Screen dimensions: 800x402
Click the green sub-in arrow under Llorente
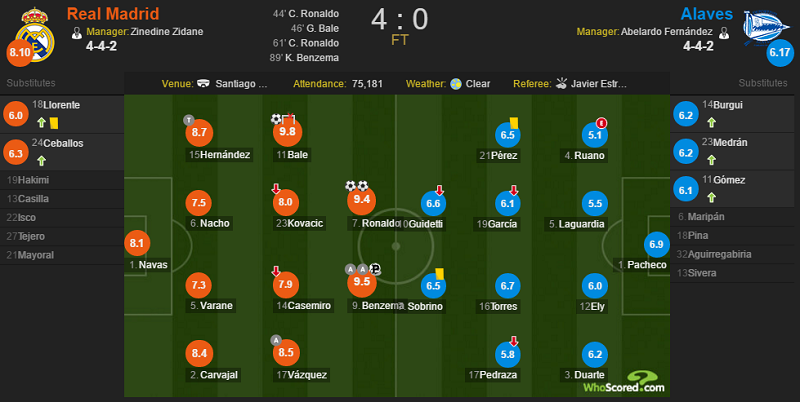[41, 123]
